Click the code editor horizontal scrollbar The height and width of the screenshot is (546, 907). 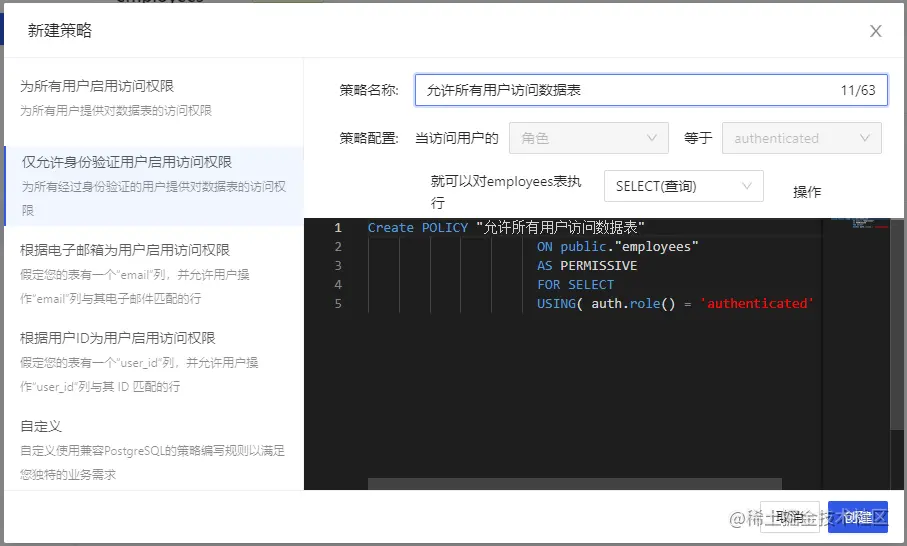[574, 484]
